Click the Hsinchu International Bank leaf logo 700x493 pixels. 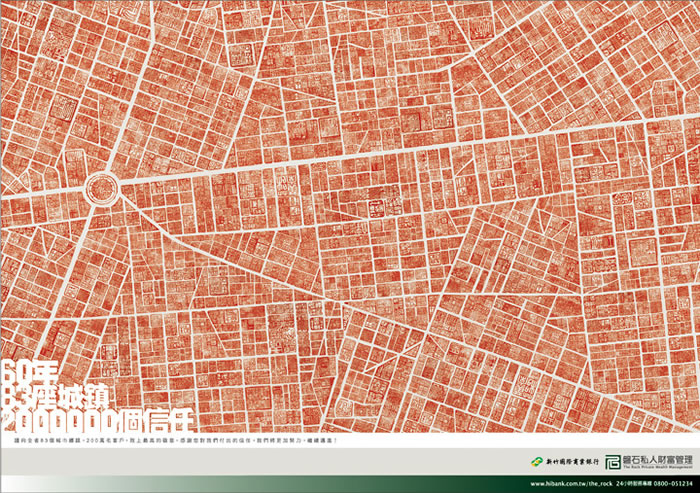tap(535, 459)
